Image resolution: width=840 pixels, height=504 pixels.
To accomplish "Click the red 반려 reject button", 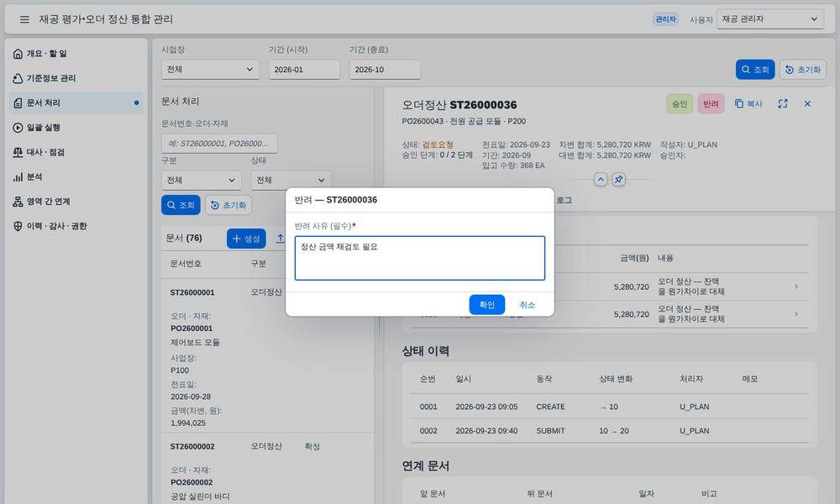I will coord(711,104).
